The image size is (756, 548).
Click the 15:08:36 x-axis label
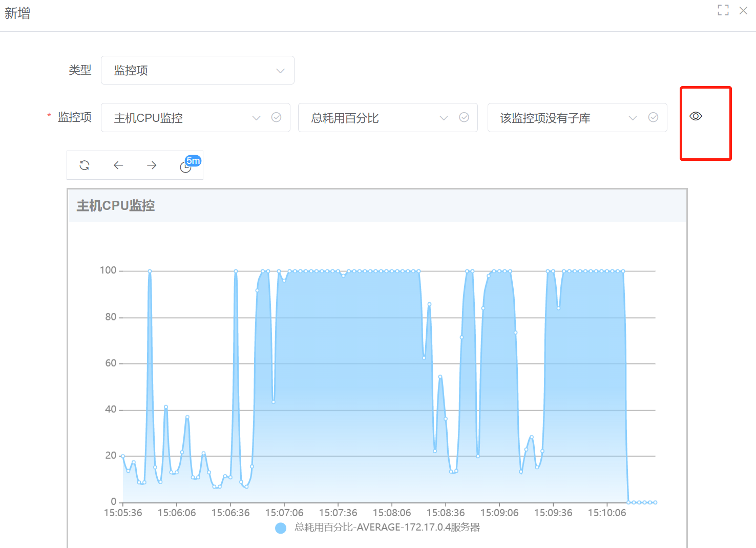pos(446,513)
